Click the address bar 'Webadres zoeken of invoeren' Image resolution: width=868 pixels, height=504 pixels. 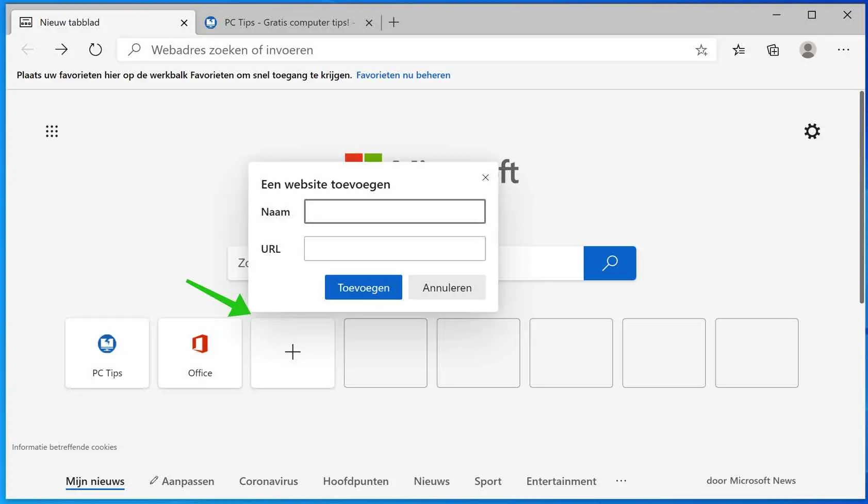416,50
